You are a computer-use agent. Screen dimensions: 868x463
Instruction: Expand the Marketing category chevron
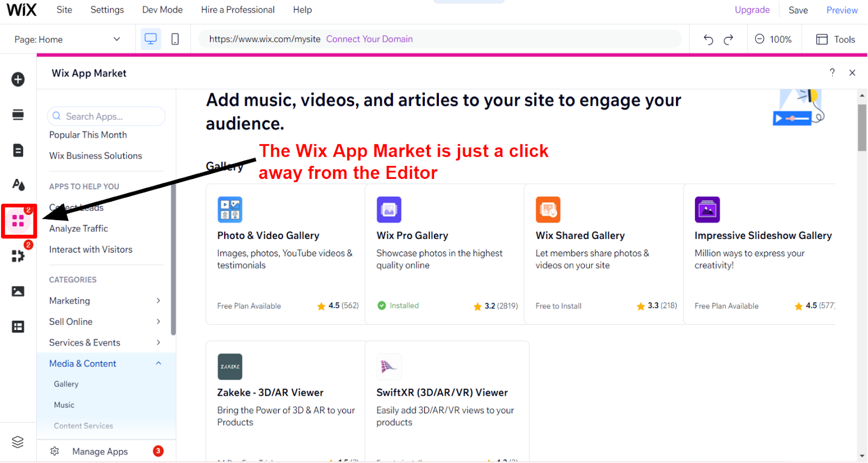pyautogui.click(x=158, y=300)
